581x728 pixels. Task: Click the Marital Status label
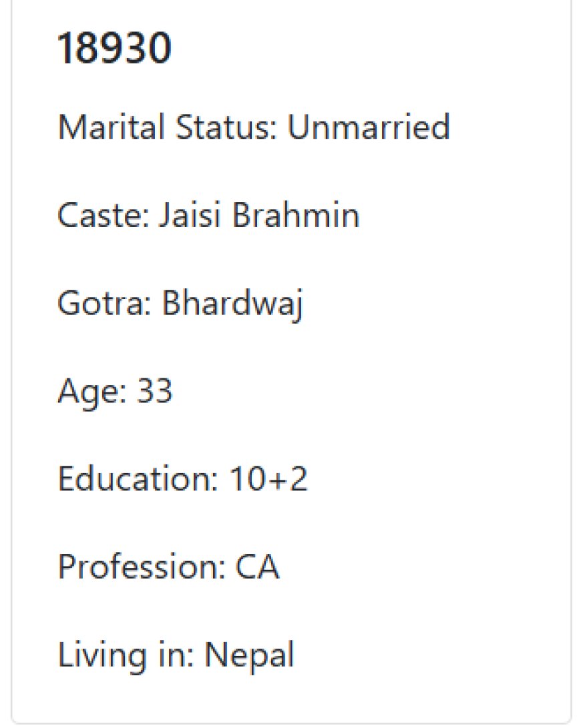[x=168, y=127]
